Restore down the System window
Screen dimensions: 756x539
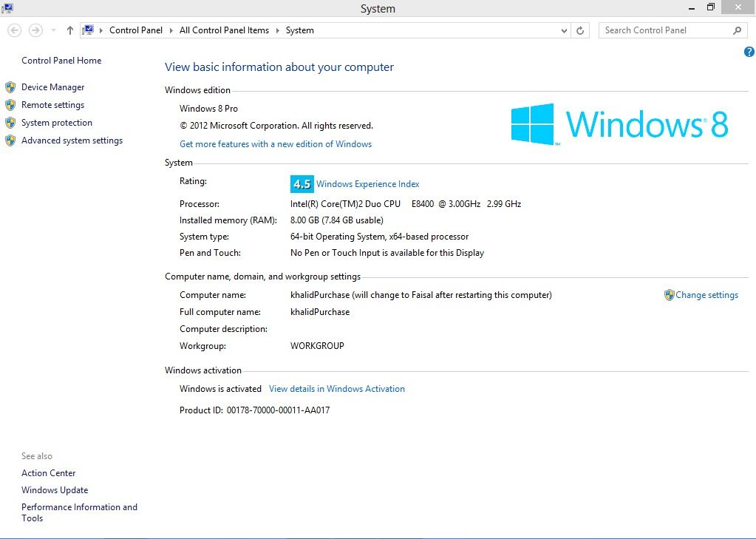711,7
